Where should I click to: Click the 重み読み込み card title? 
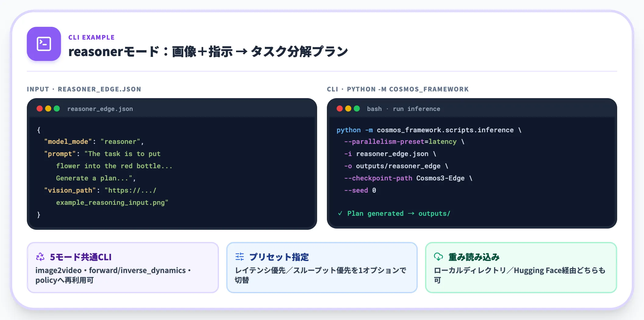point(474,257)
